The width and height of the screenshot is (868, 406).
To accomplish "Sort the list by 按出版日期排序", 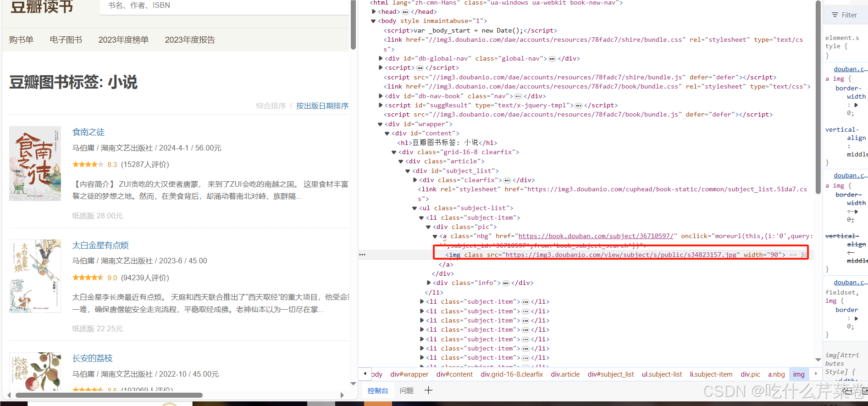I will pos(322,106).
